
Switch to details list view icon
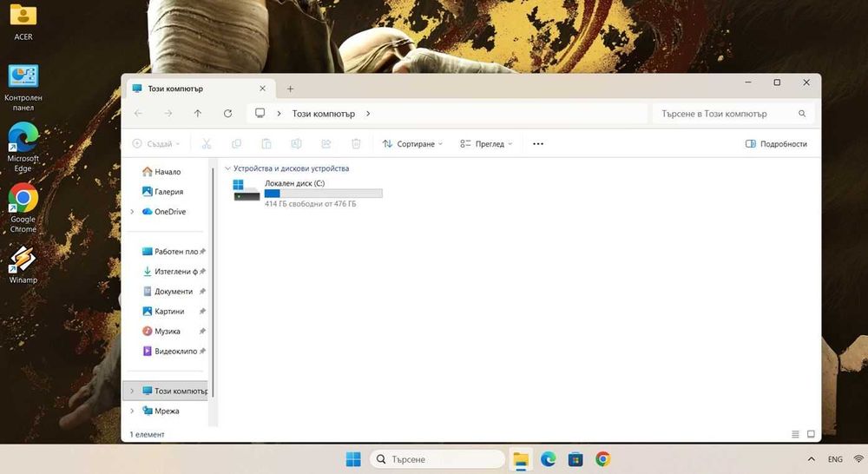click(795, 435)
